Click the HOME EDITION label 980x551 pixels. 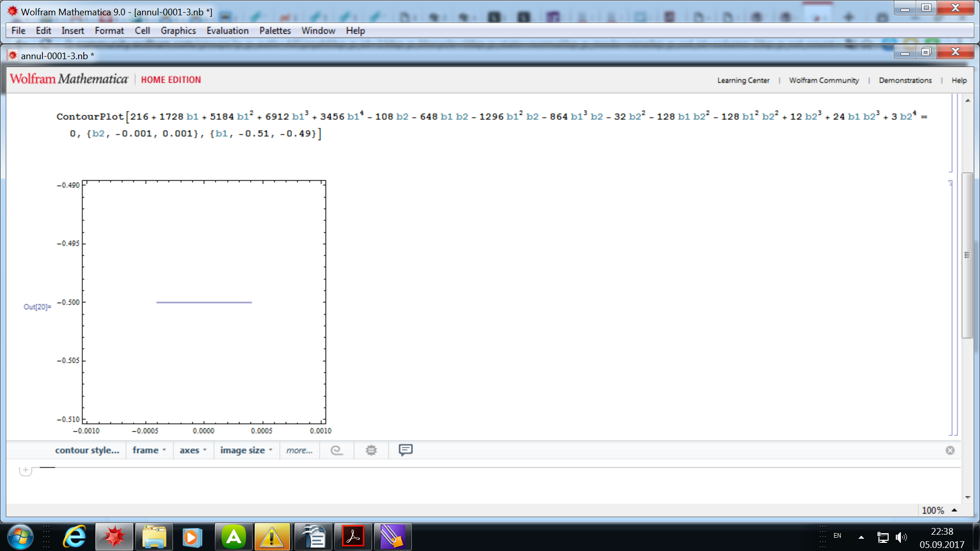[171, 80]
